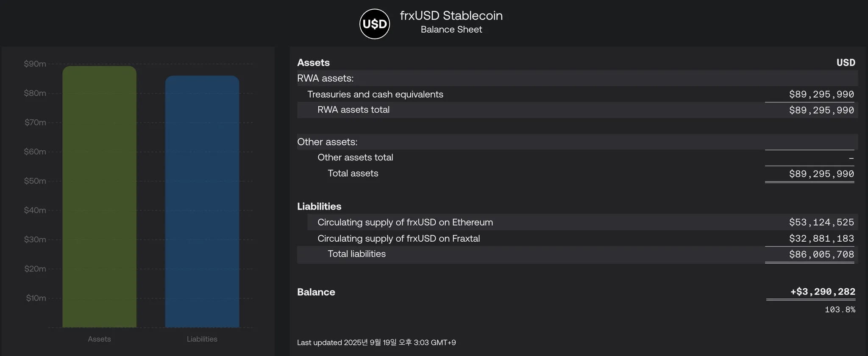The image size is (868, 356).
Task: Click the Balance amount +$3,290,282
Action: tap(822, 292)
